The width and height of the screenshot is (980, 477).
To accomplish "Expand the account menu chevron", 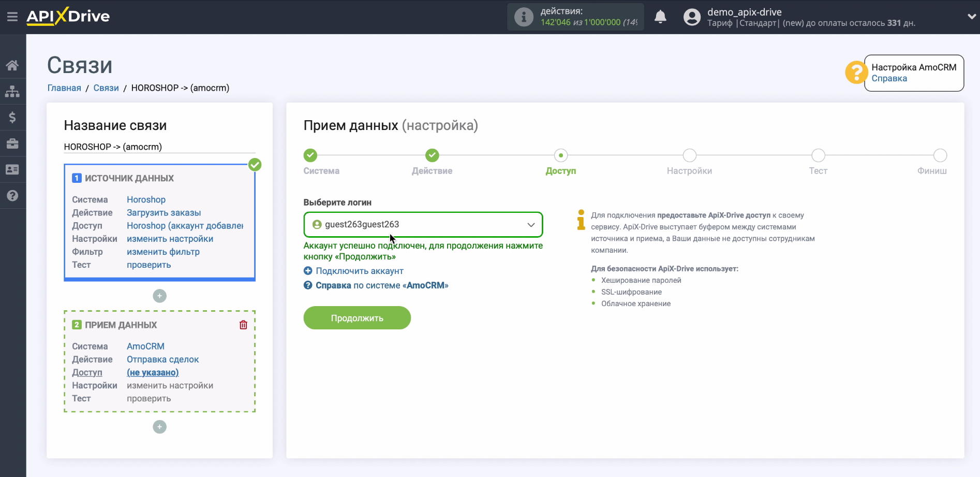I will pyautogui.click(x=971, y=17).
